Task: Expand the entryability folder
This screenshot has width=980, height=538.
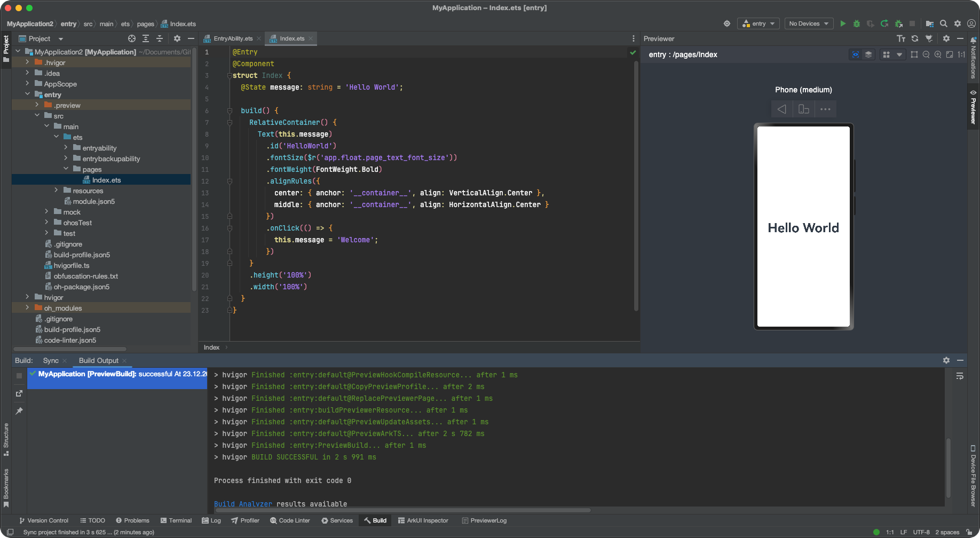Action: point(66,148)
